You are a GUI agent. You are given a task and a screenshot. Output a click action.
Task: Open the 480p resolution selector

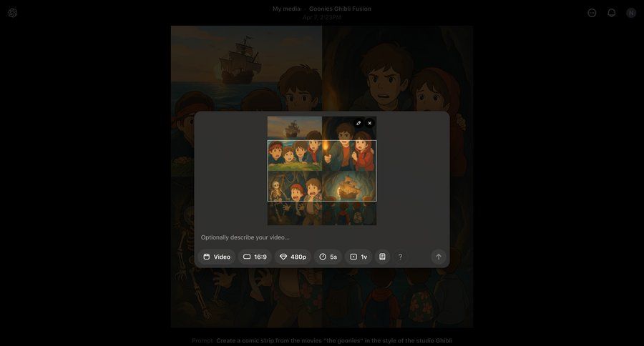click(293, 257)
